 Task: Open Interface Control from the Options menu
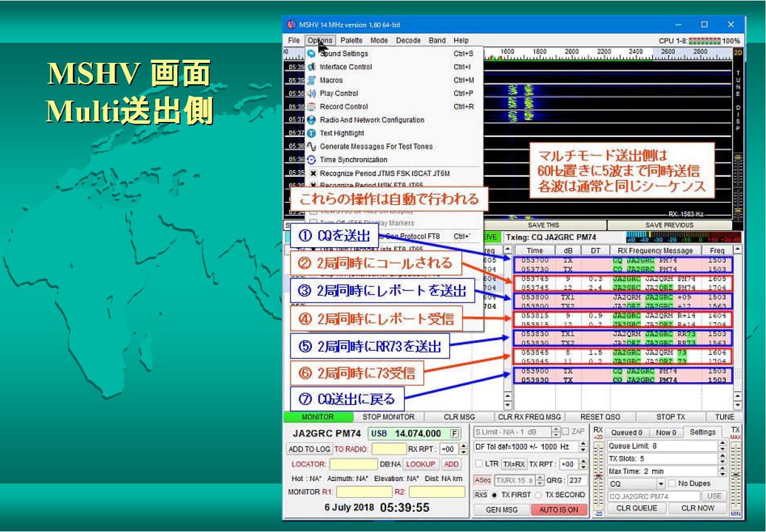pos(394,67)
